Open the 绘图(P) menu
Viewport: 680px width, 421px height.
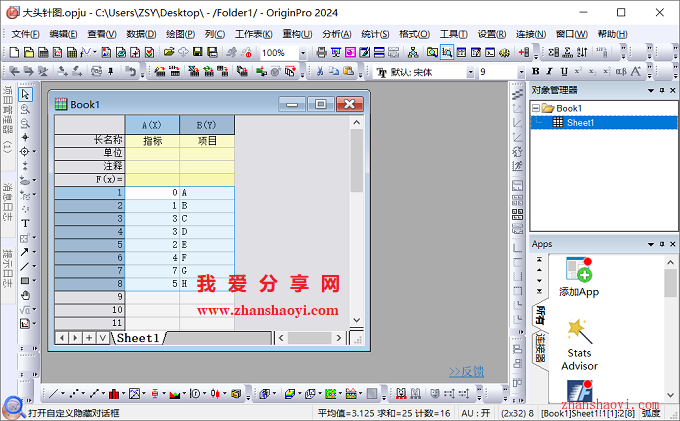point(180,34)
